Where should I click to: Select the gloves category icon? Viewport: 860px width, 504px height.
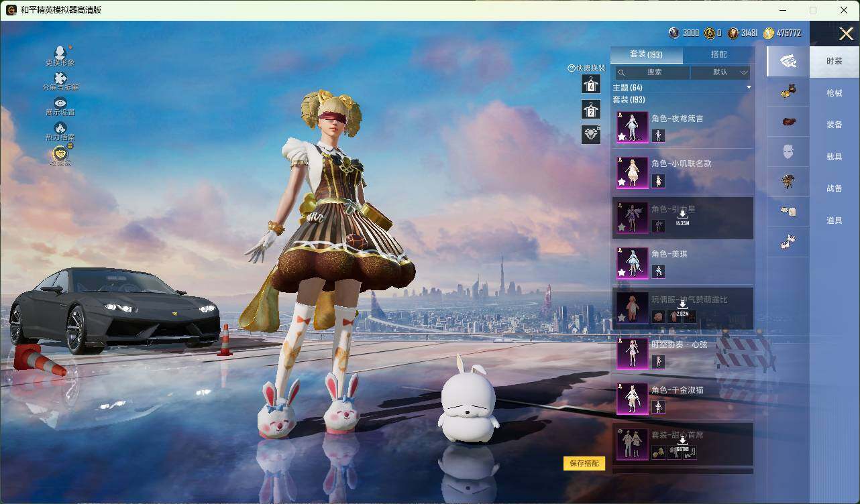point(788,211)
